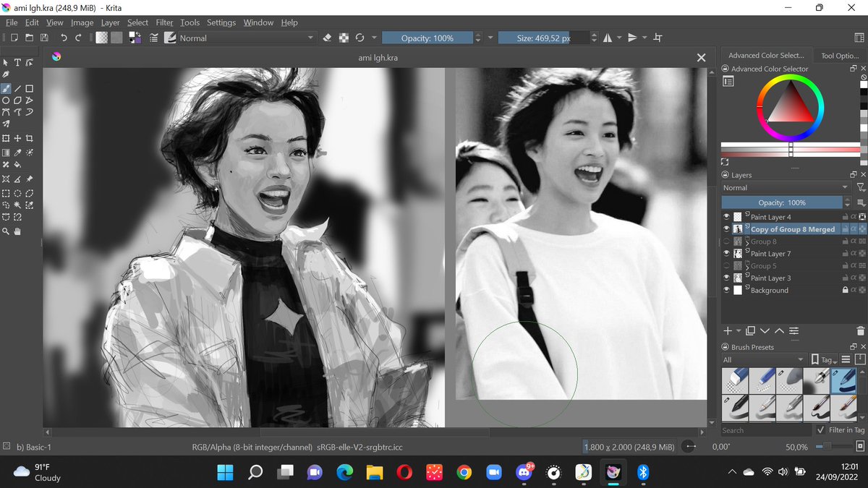Open the layer blending mode dropdown
This screenshot has height=488, width=868.
point(786,187)
